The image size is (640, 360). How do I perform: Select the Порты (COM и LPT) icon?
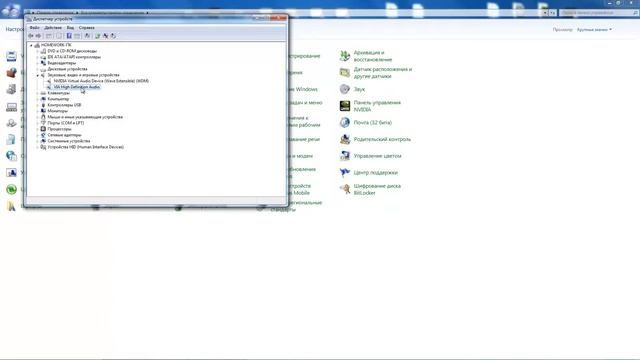click(43, 123)
